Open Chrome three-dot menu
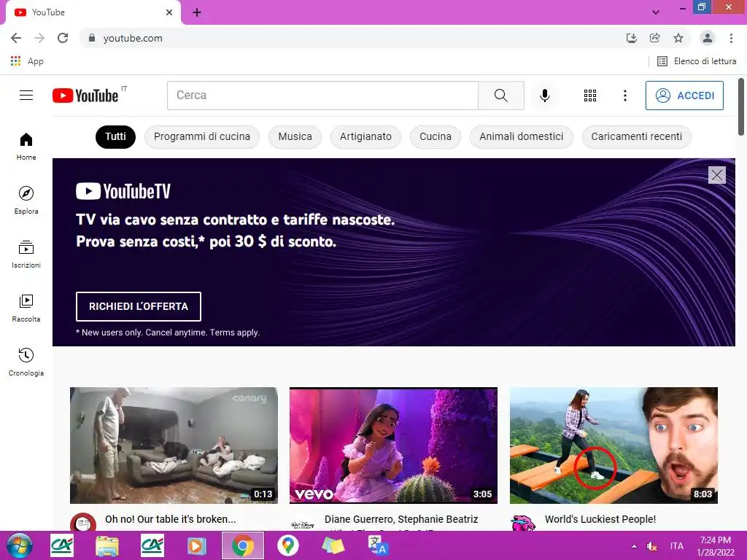This screenshot has width=747, height=560. (x=731, y=38)
